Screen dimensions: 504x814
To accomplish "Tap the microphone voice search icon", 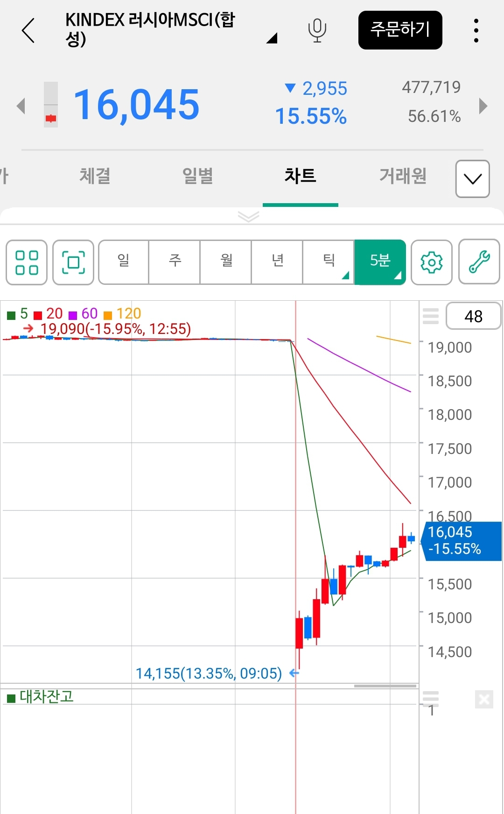I will (x=317, y=30).
